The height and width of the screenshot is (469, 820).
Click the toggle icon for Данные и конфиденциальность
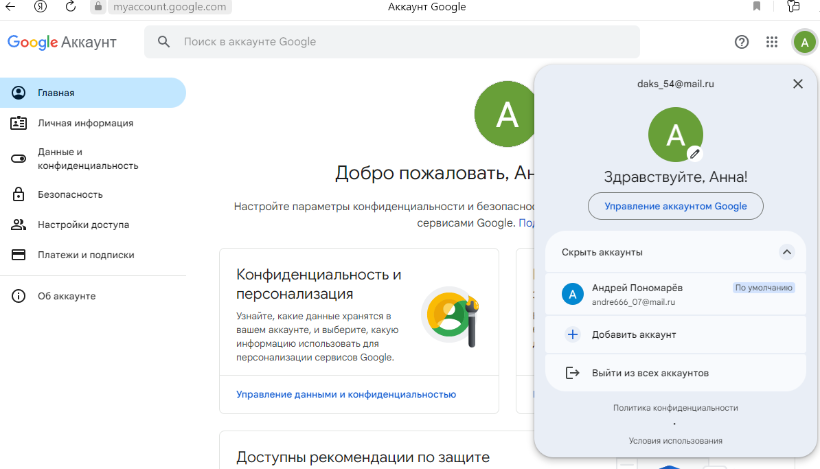pyautogui.click(x=18, y=158)
